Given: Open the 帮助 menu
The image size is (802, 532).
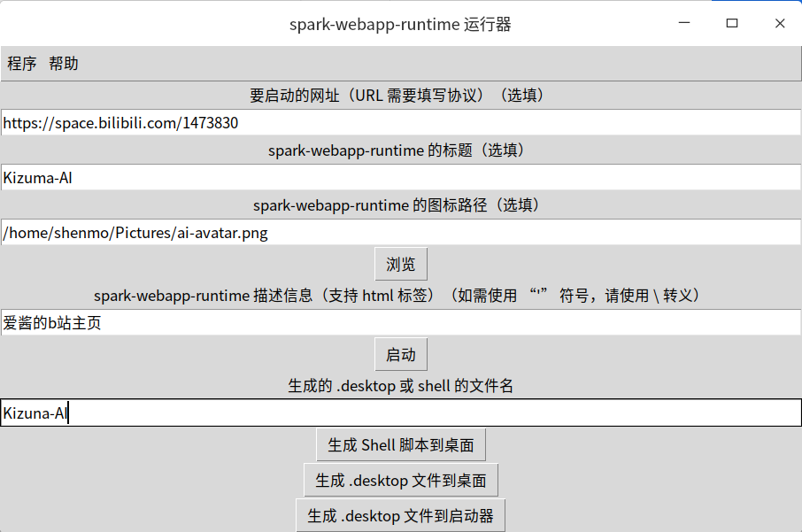Looking at the screenshot, I should pos(63,63).
